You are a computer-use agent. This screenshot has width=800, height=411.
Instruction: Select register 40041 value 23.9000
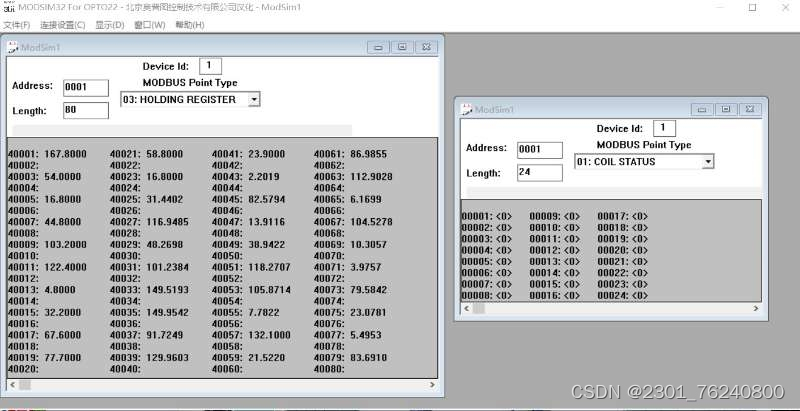pos(266,154)
